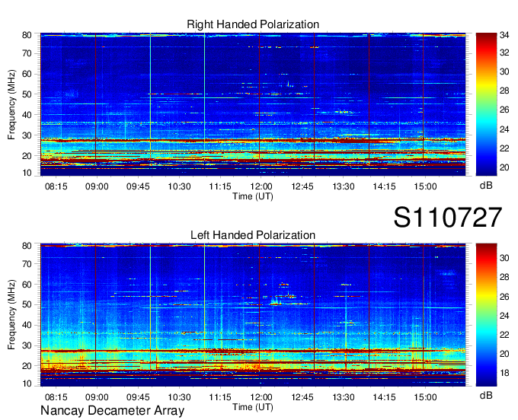The height and width of the screenshot is (420, 518).
Task: Click the dB unit label beside top color bar
Action: click(486, 186)
